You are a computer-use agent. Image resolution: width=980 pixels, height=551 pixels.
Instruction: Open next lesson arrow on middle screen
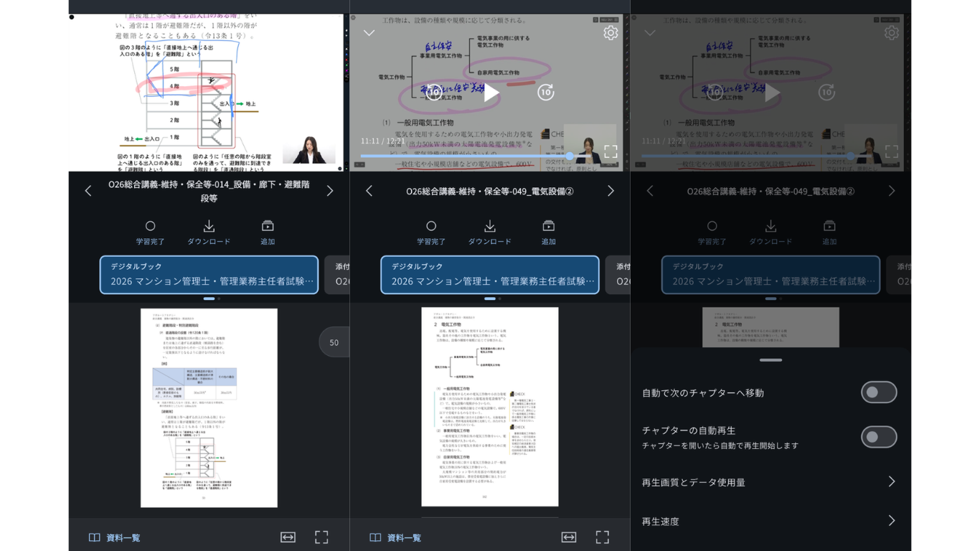pos(611,191)
